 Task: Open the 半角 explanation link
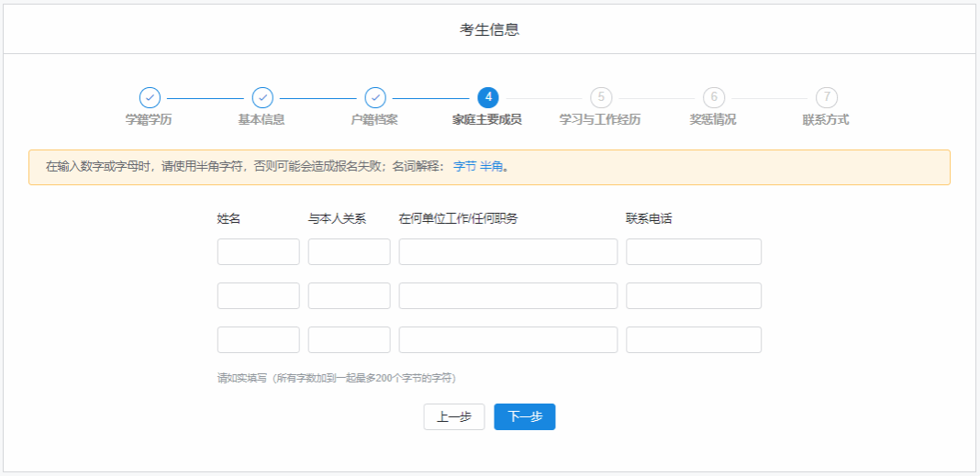pos(491,167)
